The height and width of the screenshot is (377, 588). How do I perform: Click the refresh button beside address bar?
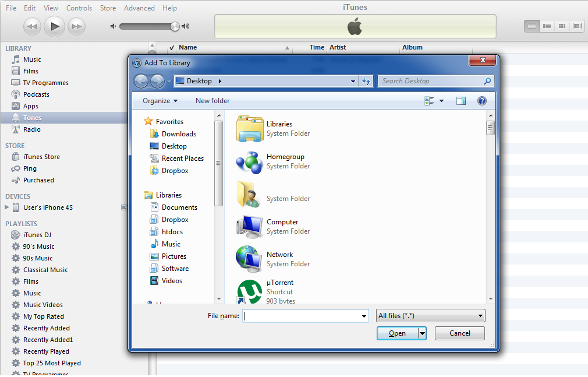[x=366, y=81]
